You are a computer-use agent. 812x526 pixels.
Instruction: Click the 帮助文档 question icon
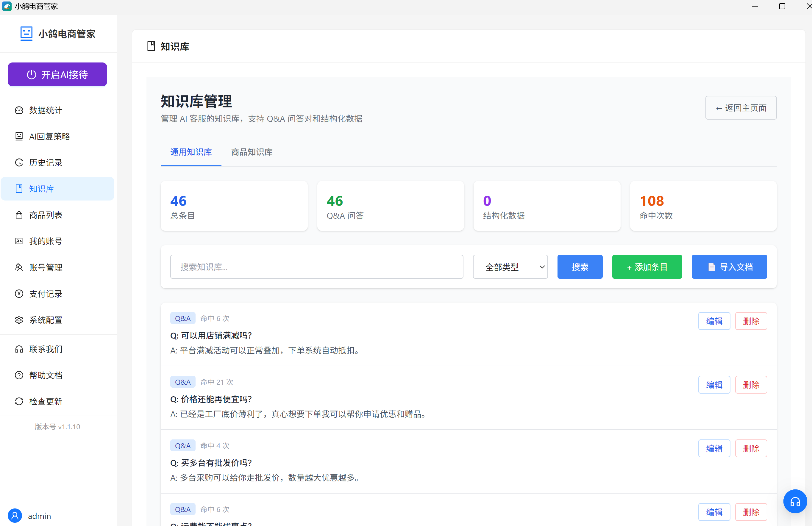(x=19, y=375)
